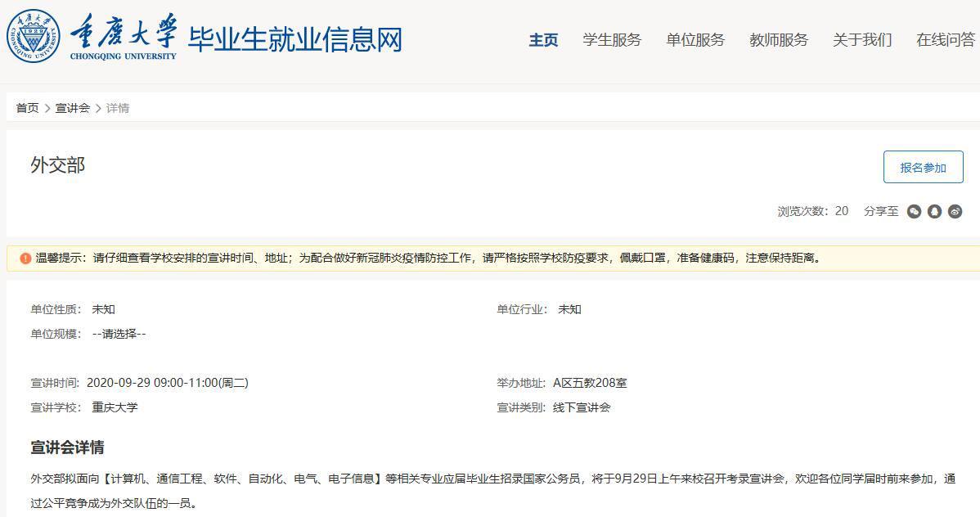The width and height of the screenshot is (980, 517).
Task: Click the 分享至 label
Action: pos(881,211)
